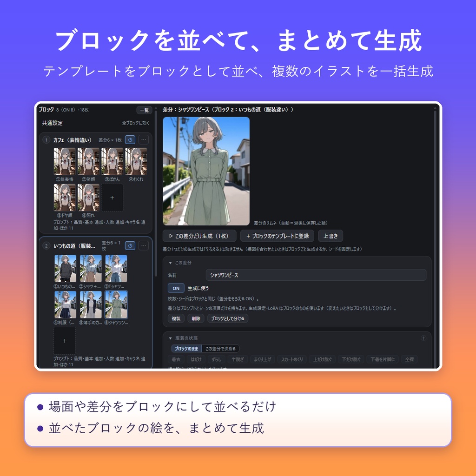Choose the ずらし clothing state
This screenshot has width=476, height=476.
[217, 359]
